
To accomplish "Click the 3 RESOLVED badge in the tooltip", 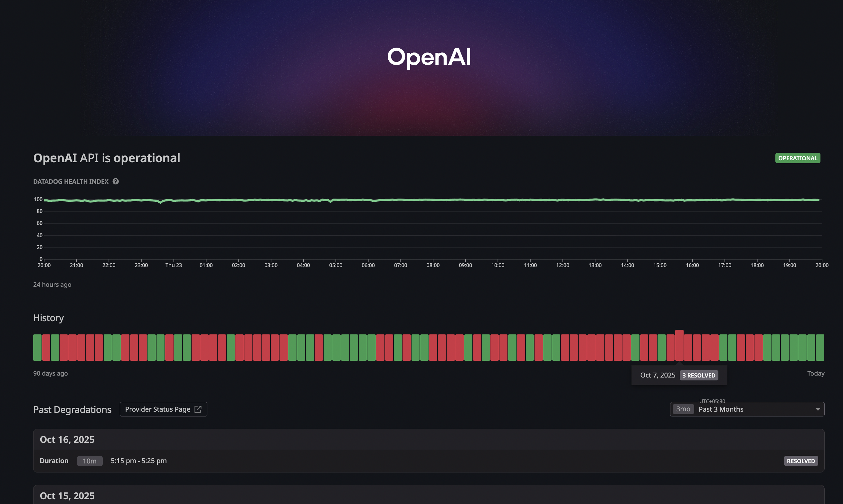I will point(699,375).
